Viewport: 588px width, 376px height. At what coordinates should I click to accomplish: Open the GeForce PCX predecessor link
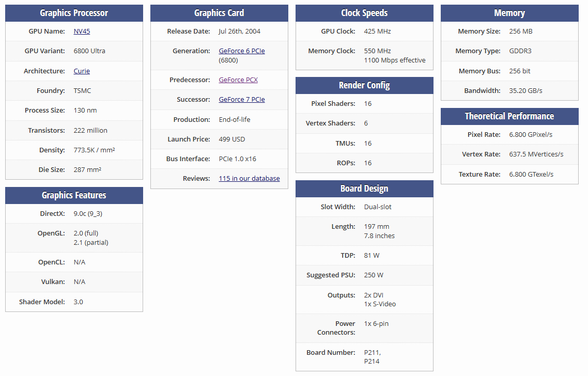(239, 80)
